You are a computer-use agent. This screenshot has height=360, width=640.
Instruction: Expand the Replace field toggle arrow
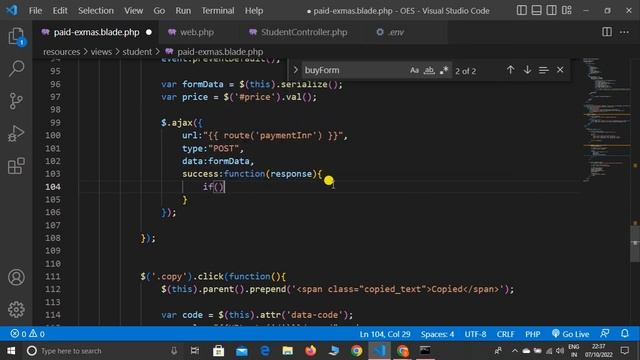click(296, 70)
